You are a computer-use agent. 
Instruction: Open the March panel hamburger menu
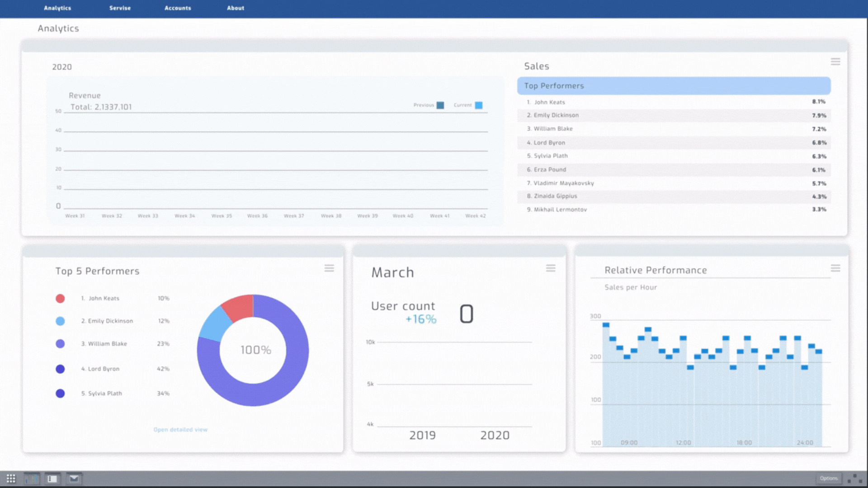(551, 268)
